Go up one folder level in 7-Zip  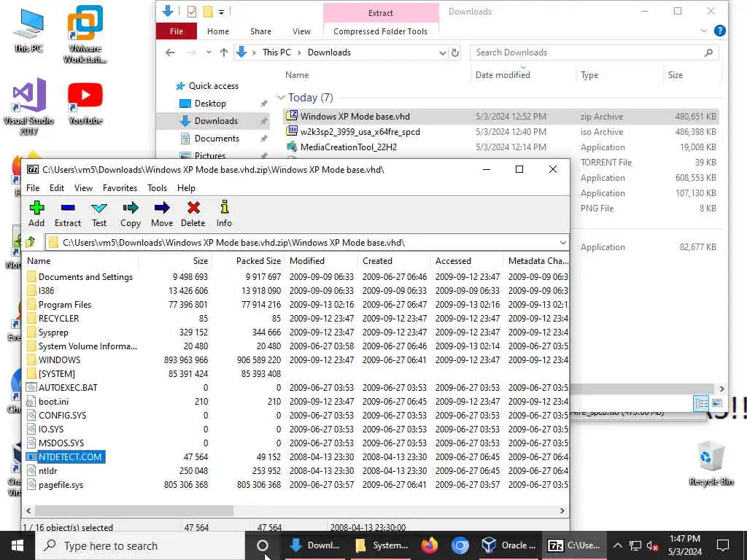[31, 242]
